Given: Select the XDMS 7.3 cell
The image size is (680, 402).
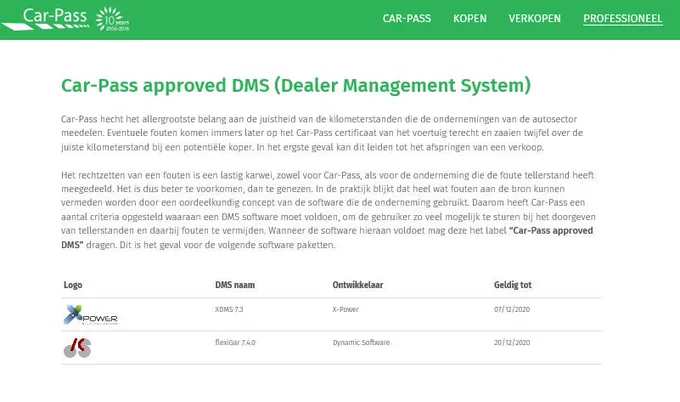Looking at the screenshot, I should click(x=229, y=309).
